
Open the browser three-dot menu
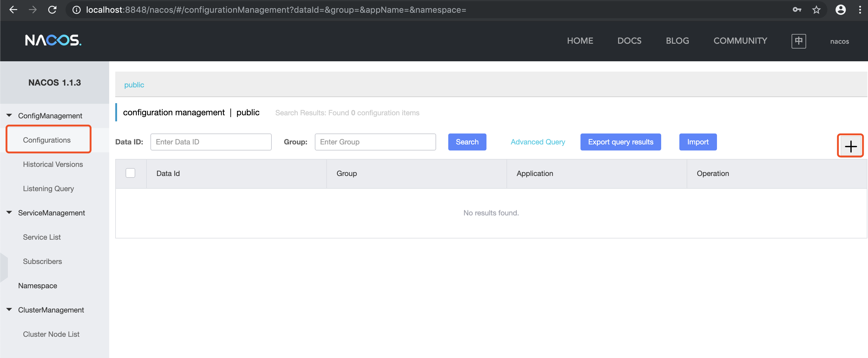click(x=860, y=10)
